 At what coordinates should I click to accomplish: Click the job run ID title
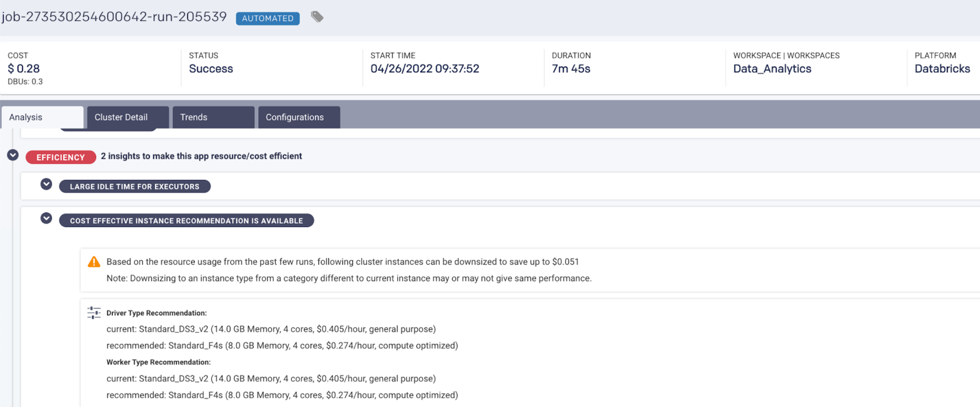(x=114, y=17)
